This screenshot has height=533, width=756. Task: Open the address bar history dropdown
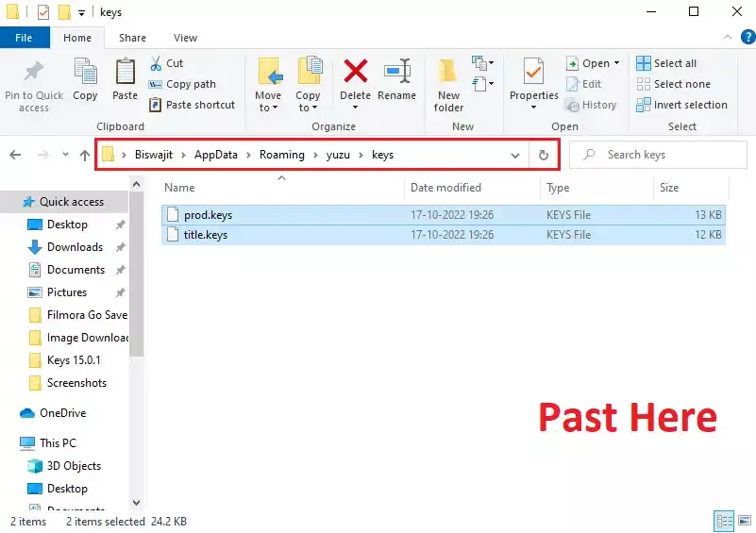click(x=515, y=155)
